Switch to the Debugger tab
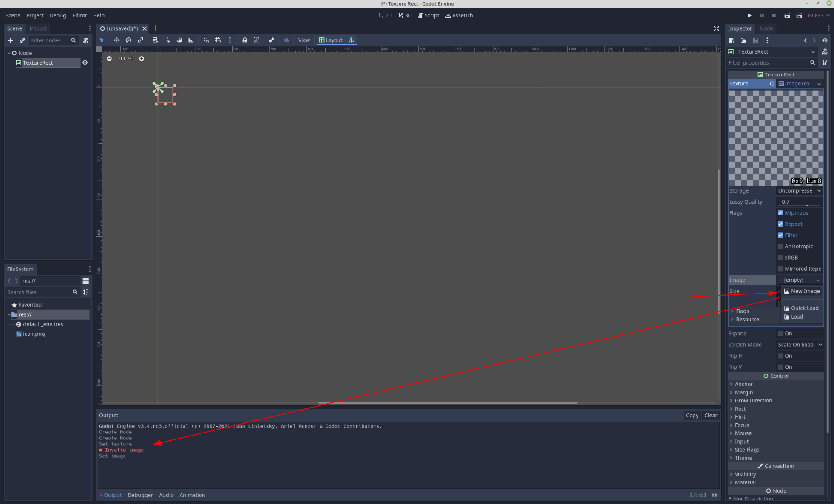The height and width of the screenshot is (504, 834). click(x=140, y=495)
